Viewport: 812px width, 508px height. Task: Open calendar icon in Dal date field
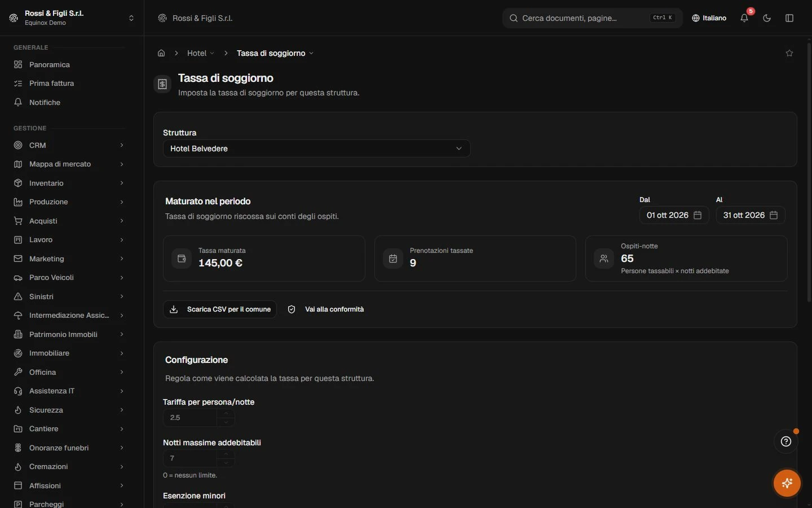pos(698,215)
